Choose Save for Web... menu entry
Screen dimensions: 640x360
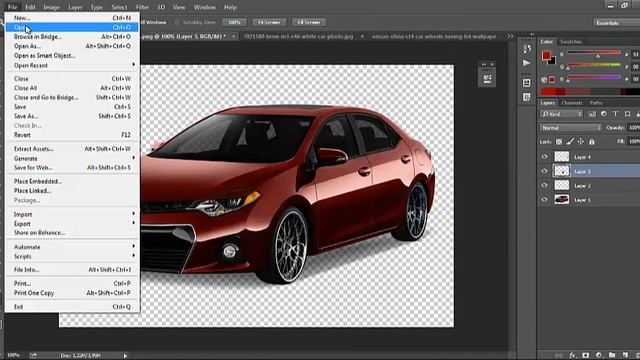[x=72, y=167]
